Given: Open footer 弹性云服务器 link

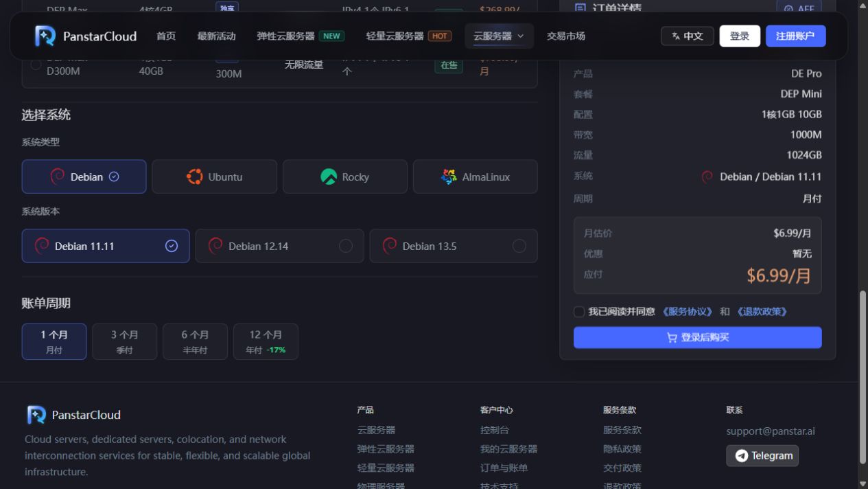Looking at the screenshot, I should [386, 449].
